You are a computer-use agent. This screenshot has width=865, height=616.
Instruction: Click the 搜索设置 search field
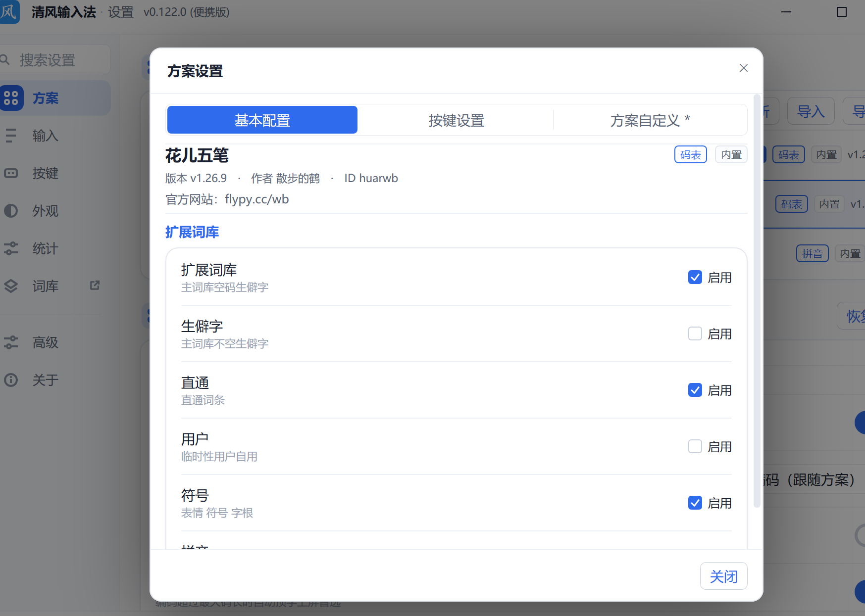[x=54, y=60]
